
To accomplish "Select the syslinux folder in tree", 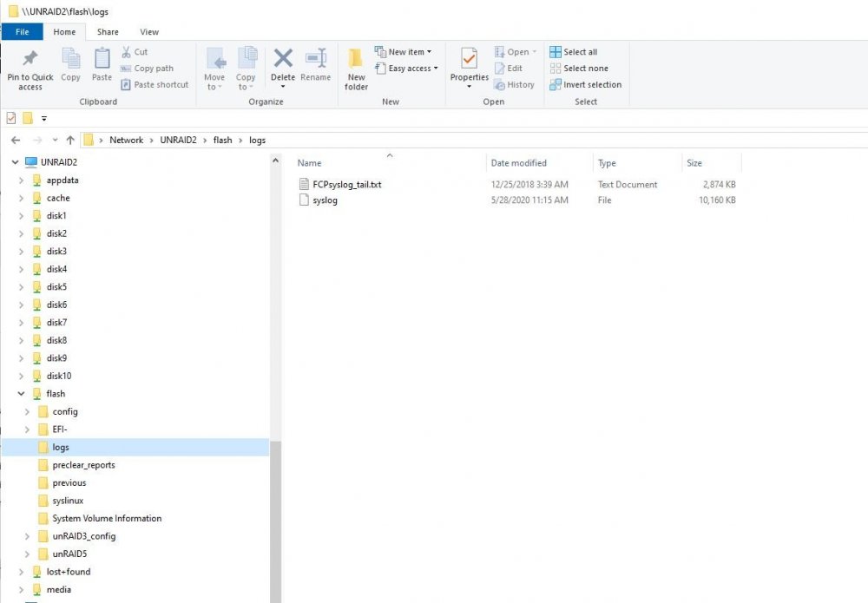I will coord(68,501).
